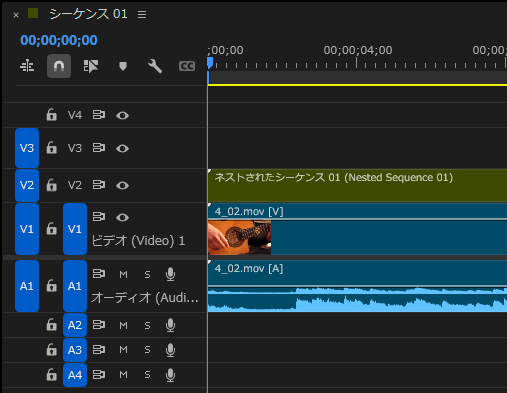Enable voice-over record on A3

coord(170,350)
